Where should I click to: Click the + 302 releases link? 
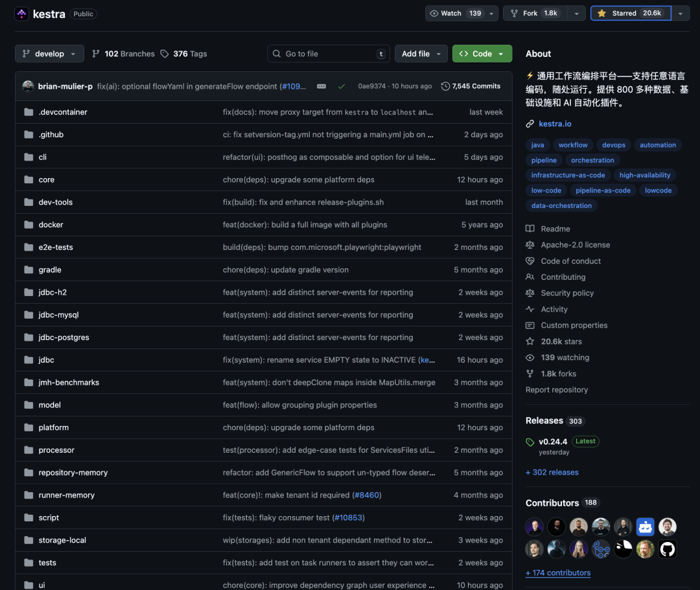[552, 472]
